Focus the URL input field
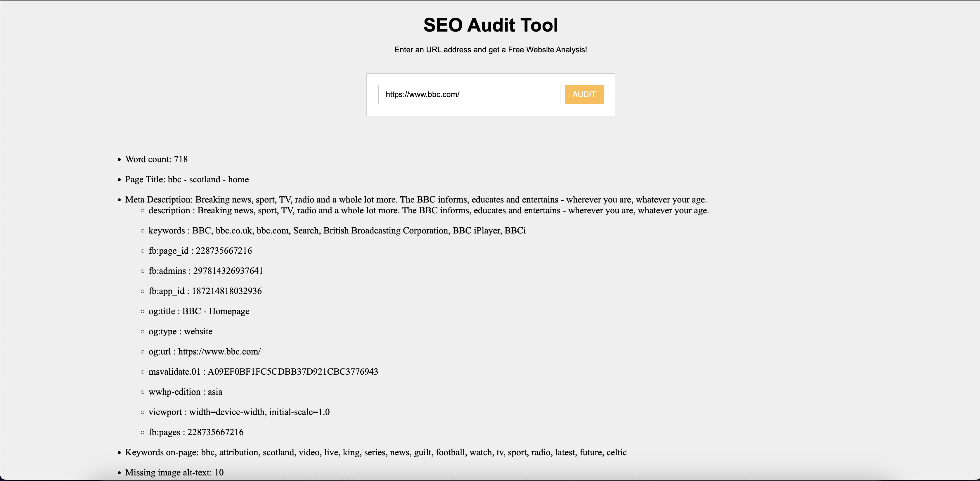 coord(469,94)
